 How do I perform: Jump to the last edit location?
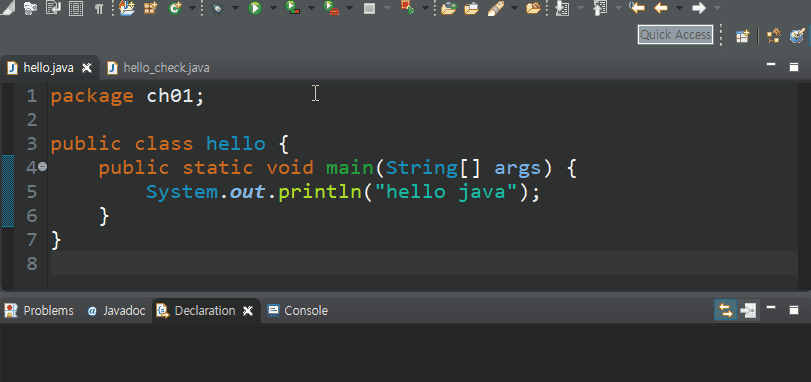click(637, 8)
